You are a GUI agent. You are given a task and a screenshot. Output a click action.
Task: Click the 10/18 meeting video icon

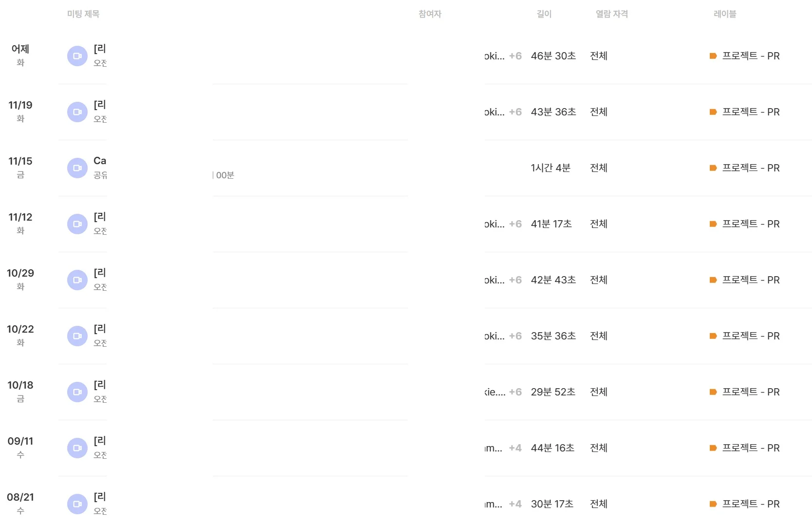tap(77, 392)
